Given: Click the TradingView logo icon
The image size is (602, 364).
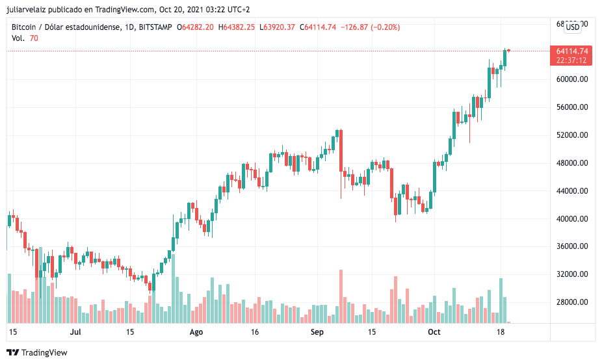Looking at the screenshot, I should coord(12,352).
